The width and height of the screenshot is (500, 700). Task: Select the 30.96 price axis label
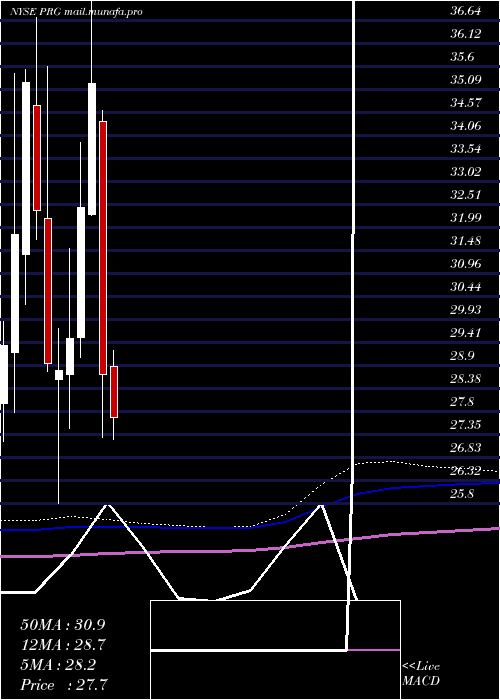pos(466,263)
